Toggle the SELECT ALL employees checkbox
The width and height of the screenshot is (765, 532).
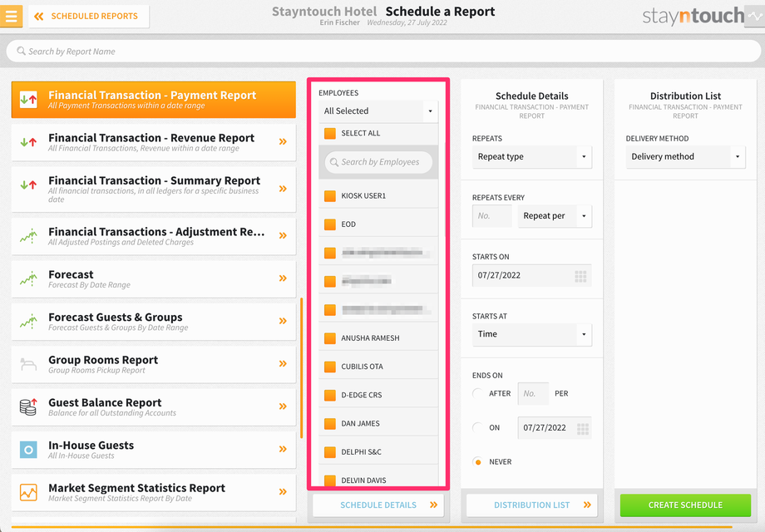coord(330,133)
